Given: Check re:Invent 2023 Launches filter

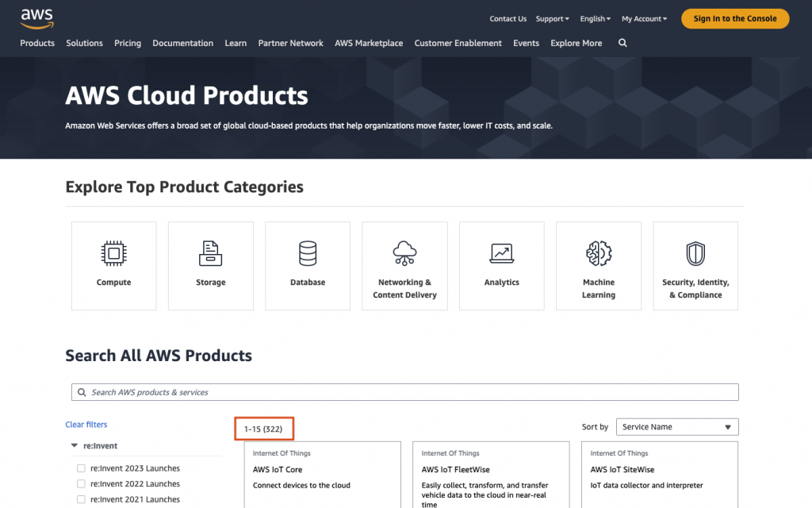Looking at the screenshot, I should pos(81,468).
